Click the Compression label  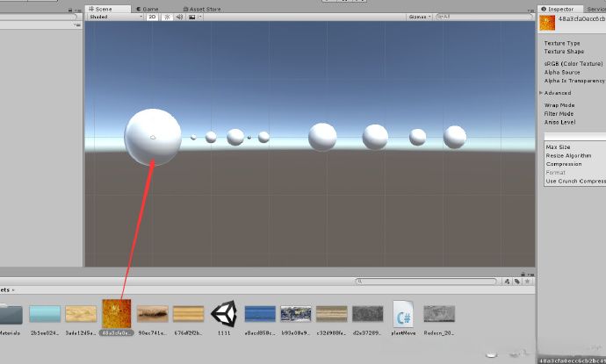pos(564,164)
